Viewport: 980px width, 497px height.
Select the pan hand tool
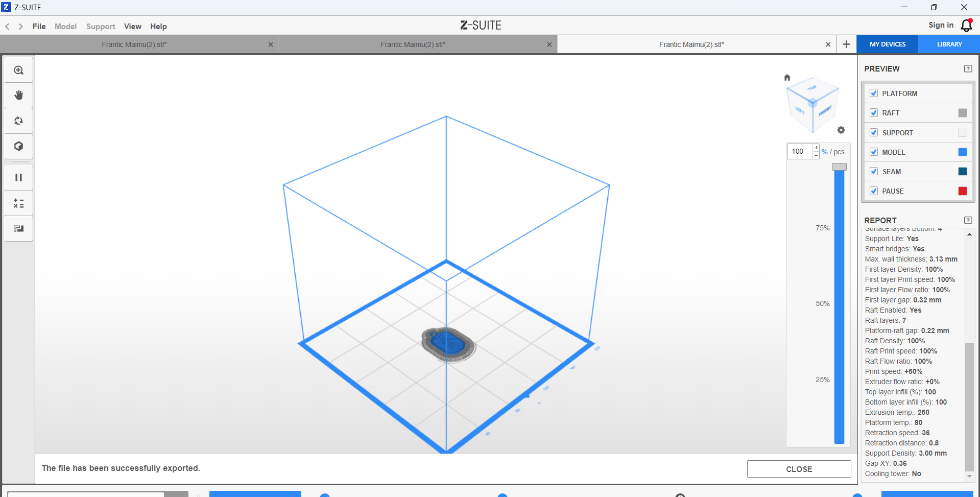tap(19, 96)
